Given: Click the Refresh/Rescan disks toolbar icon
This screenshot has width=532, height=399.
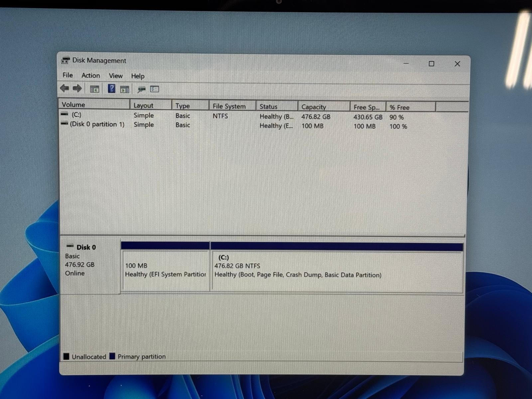Looking at the screenshot, I should tap(142, 89).
